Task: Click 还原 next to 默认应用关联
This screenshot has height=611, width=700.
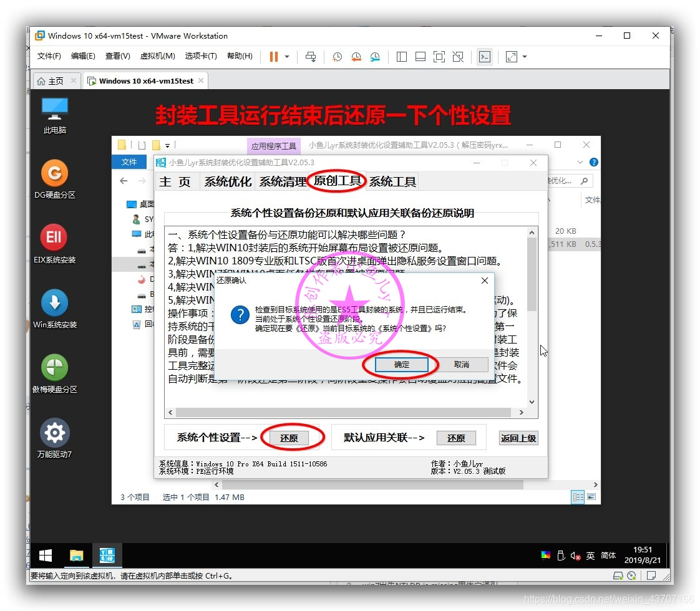Action: (456, 438)
